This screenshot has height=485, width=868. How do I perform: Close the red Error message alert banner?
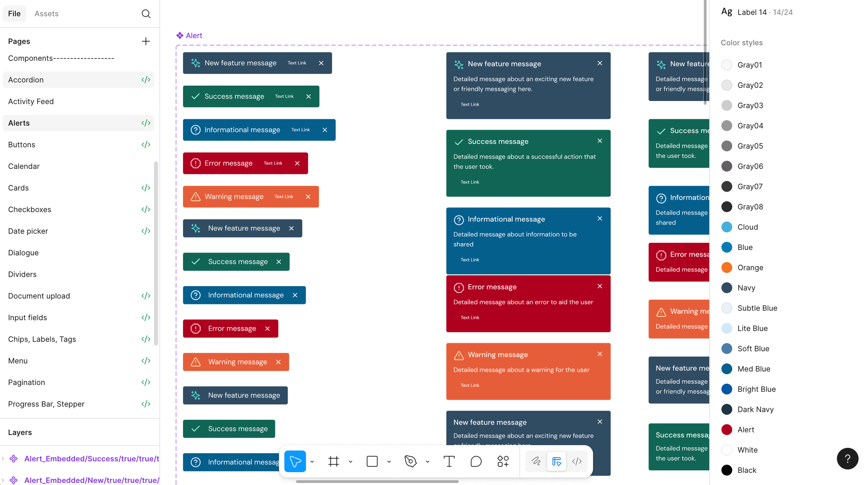pyautogui.click(x=297, y=163)
